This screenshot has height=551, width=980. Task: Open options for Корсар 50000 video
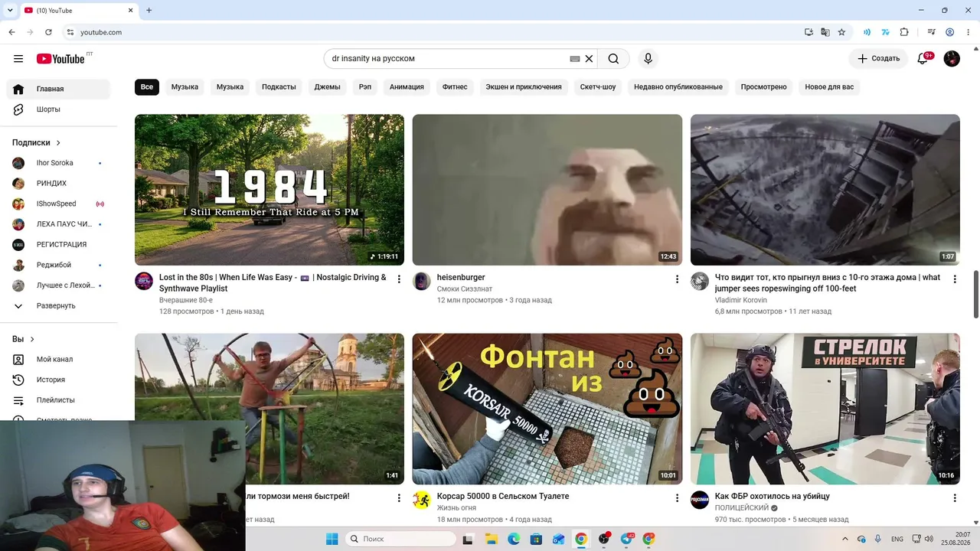tap(677, 498)
